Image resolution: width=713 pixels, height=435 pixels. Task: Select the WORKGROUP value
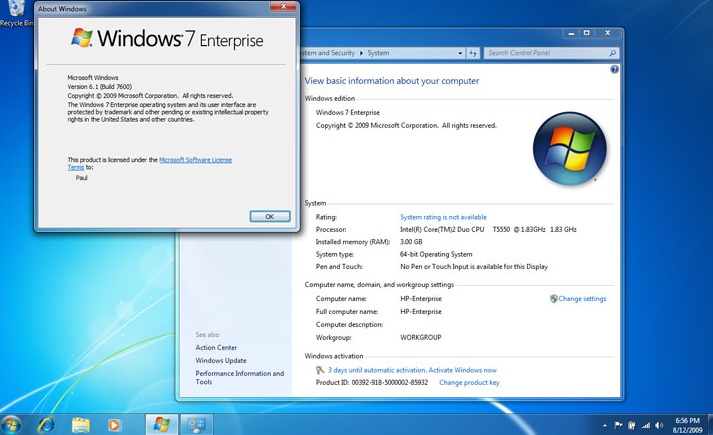[x=421, y=337]
